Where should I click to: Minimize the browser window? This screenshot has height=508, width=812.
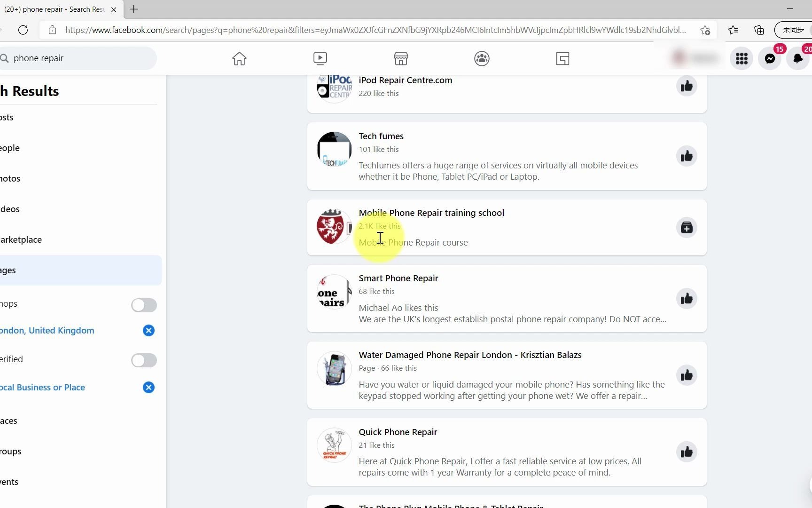pyautogui.click(x=790, y=9)
